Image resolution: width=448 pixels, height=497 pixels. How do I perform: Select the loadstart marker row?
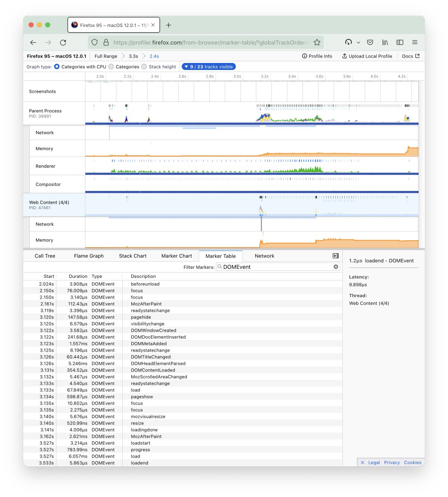pos(183,443)
